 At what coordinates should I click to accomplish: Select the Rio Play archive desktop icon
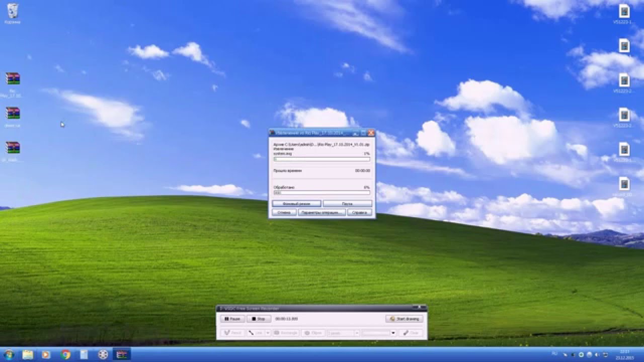pyautogui.click(x=13, y=84)
